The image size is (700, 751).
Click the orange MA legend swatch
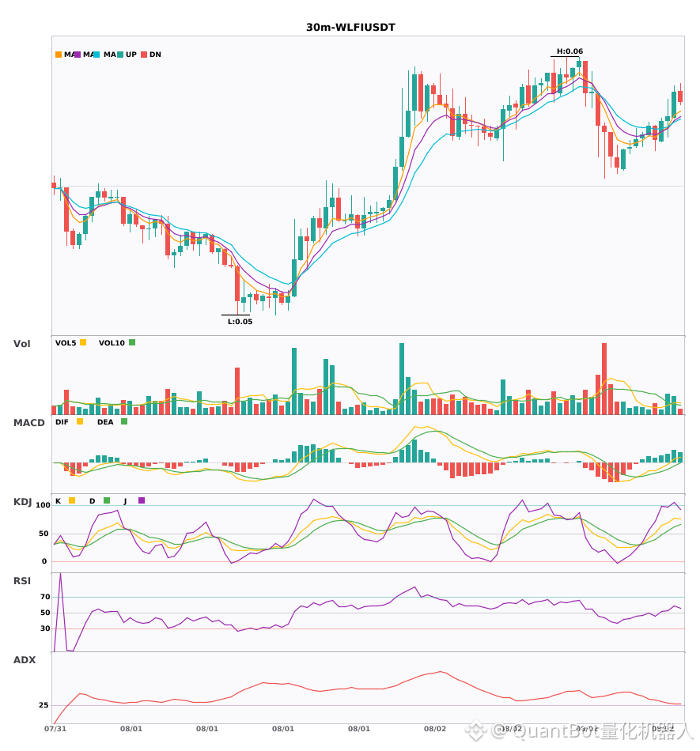[x=59, y=55]
